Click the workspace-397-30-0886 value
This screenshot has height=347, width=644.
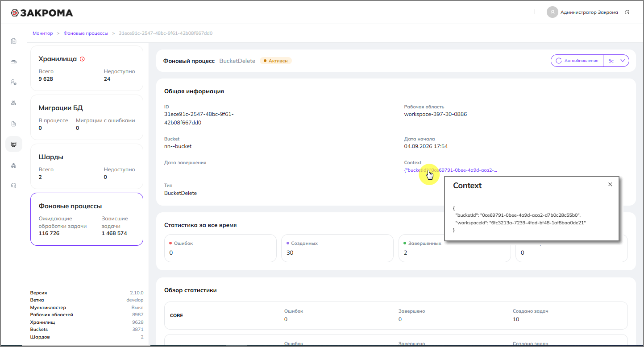436,114
